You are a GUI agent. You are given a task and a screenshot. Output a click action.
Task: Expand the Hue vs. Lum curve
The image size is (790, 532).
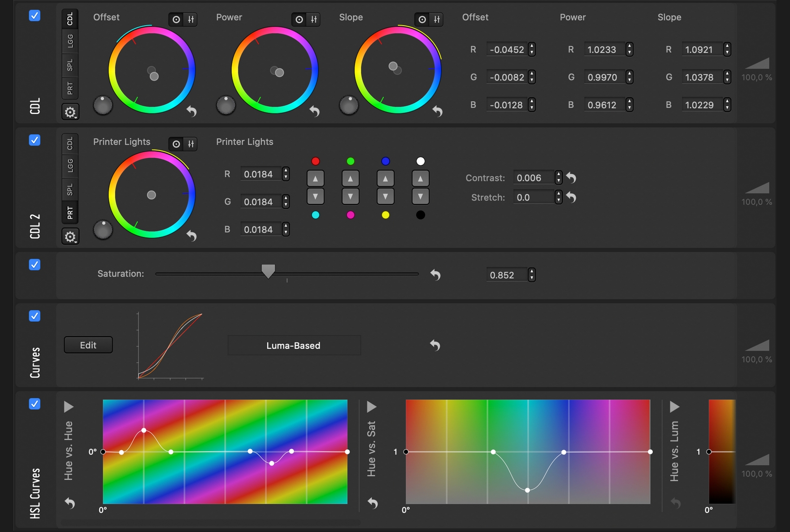point(674,407)
